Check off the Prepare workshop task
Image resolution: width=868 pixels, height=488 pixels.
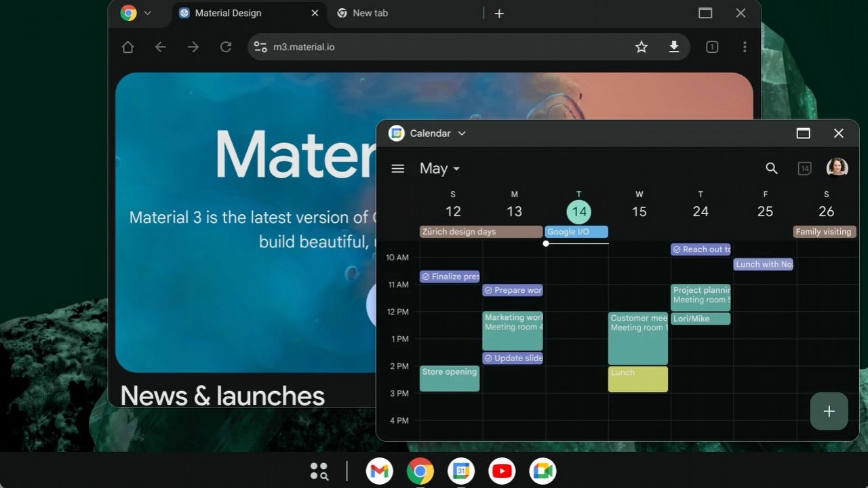tap(488, 290)
